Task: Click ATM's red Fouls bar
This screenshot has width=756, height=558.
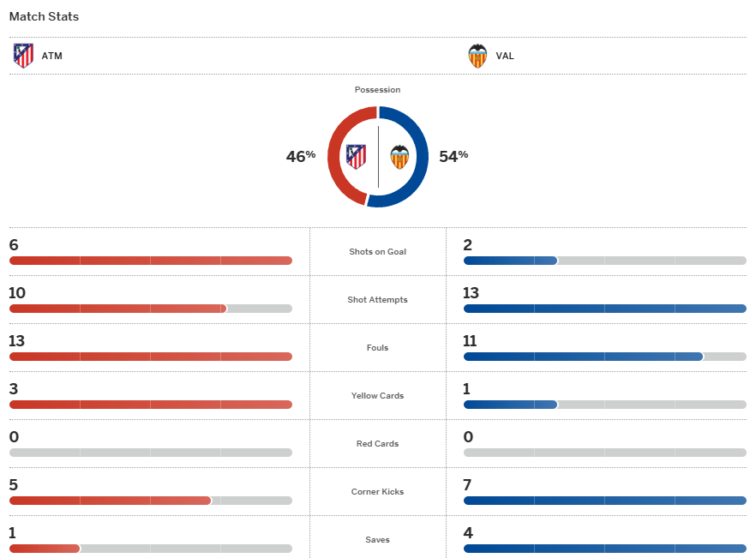Action: (150, 357)
